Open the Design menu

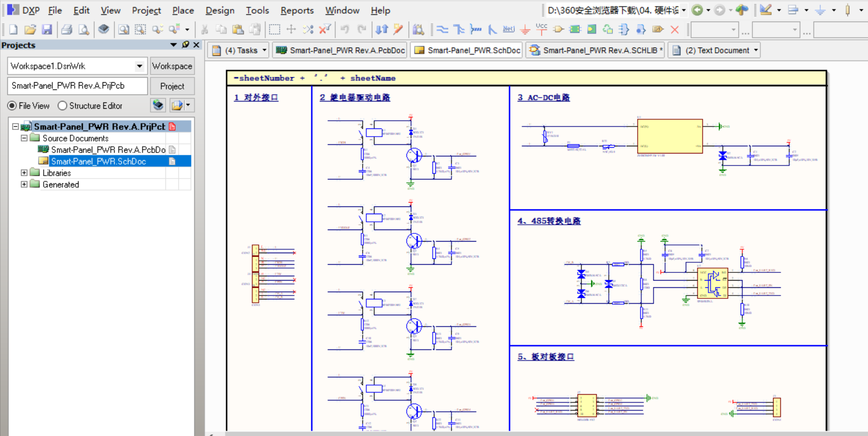[x=220, y=10]
